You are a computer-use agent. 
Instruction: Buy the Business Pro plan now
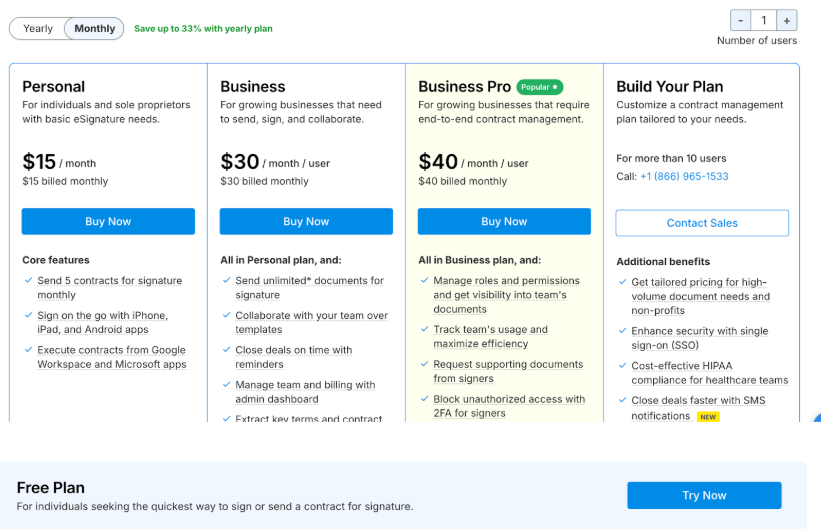pyautogui.click(x=504, y=221)
